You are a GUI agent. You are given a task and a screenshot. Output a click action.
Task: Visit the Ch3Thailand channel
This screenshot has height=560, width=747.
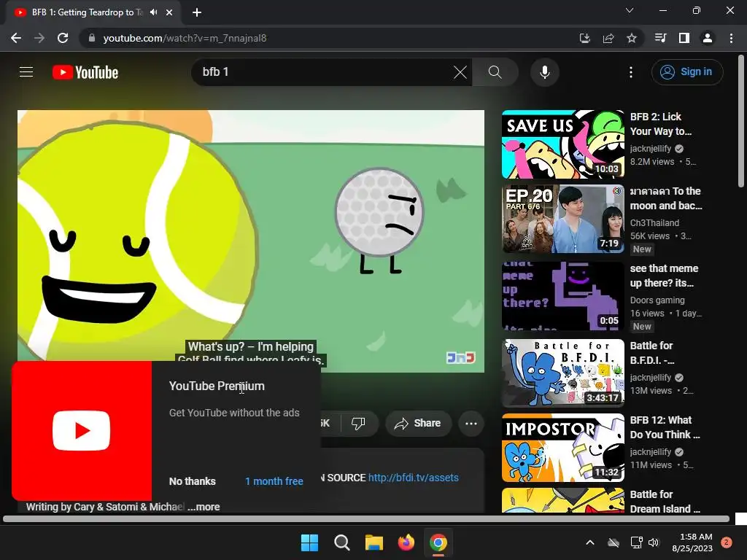click(x=654, y=223)
